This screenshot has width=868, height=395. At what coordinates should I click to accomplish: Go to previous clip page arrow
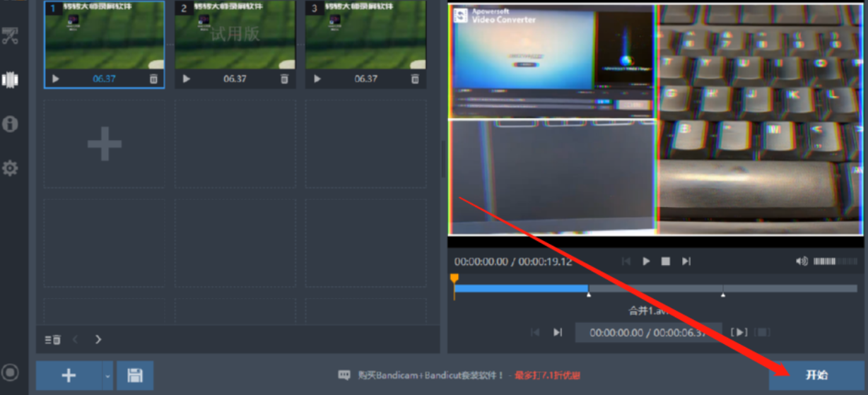76,340
